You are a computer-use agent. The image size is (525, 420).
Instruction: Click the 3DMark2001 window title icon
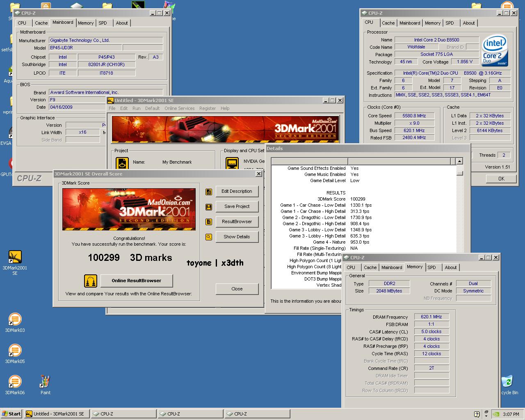click(110, 100)
